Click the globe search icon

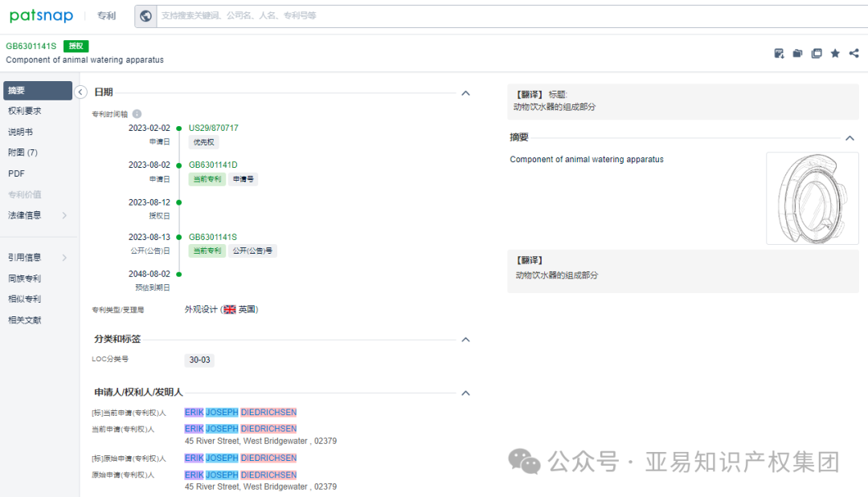click(x=145, y=15)
